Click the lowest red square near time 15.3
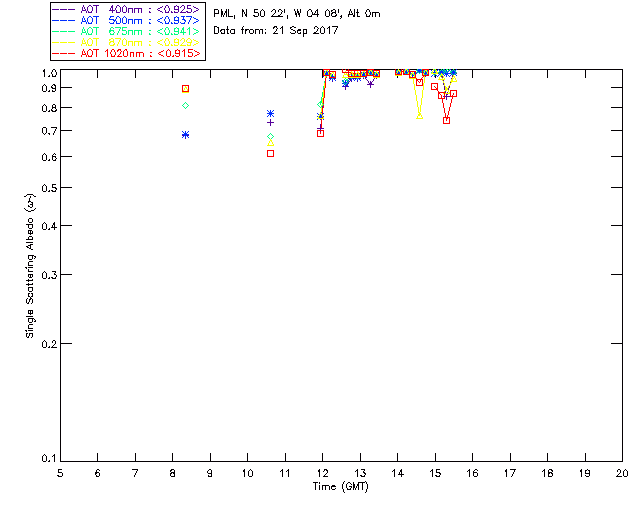640x512 pixels. (447, 120)
